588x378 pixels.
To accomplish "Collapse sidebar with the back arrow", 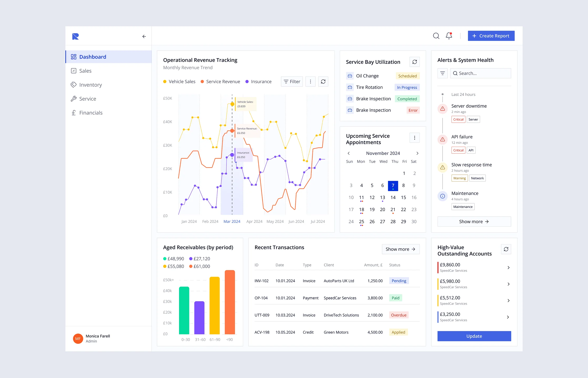I will click(144, 36).
